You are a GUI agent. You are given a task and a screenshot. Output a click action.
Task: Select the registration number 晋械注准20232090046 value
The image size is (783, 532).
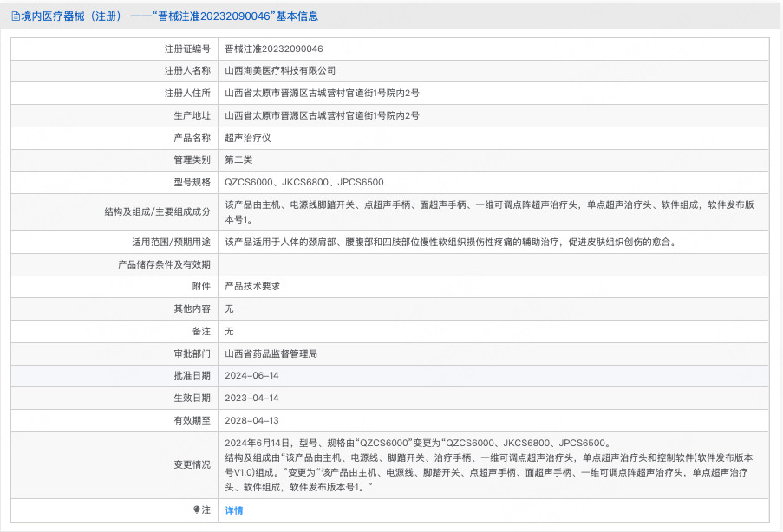[x=274, y=49]
